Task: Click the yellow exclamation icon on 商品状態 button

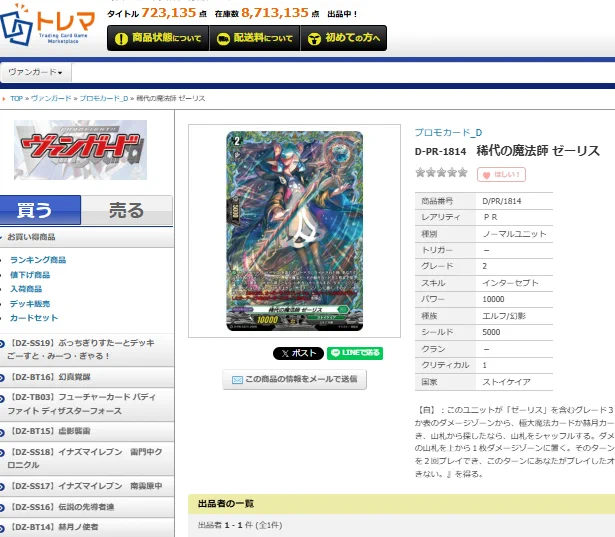Action: [121, 39]
